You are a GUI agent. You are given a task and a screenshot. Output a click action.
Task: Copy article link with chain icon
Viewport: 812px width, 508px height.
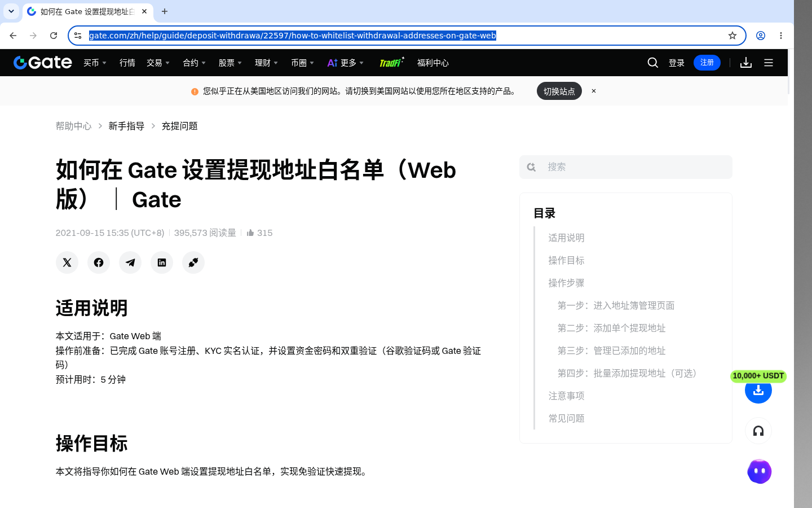193,262
